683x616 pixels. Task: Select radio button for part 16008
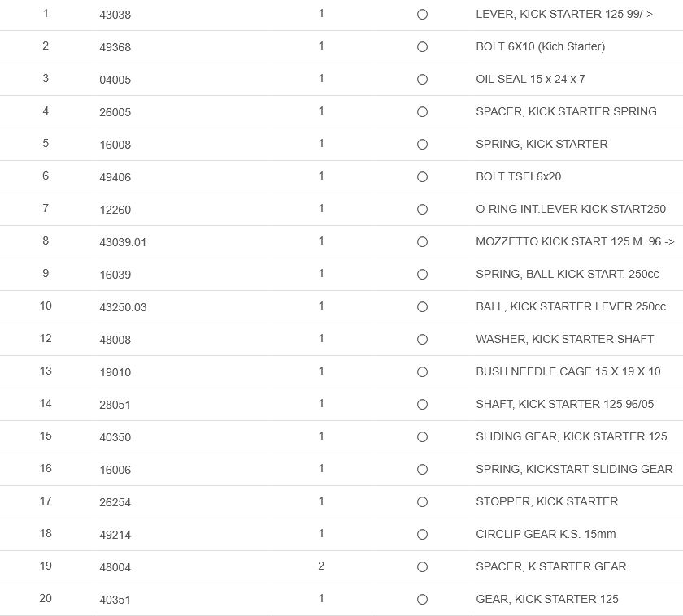click(x=422, y=145)
